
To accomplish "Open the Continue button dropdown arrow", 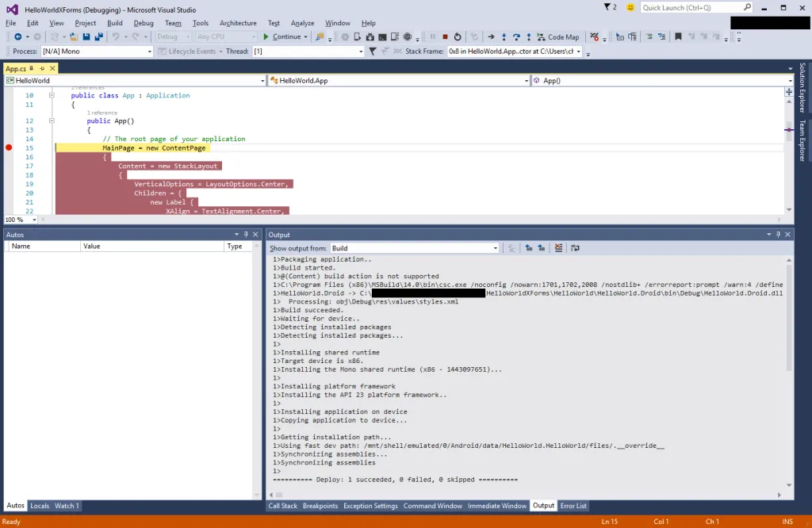I will (305, 36).
